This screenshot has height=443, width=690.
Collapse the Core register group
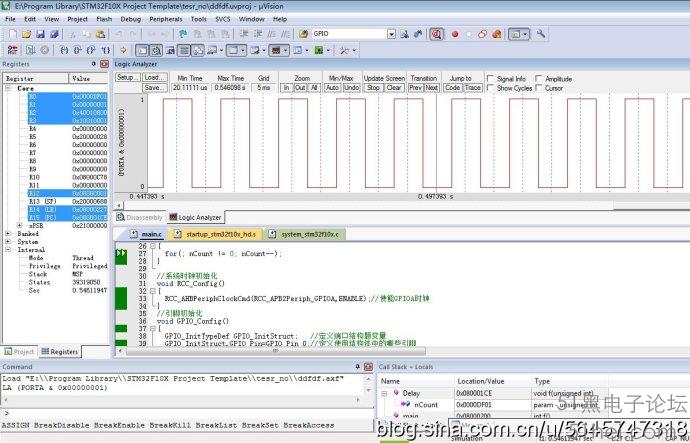point(8,88)
